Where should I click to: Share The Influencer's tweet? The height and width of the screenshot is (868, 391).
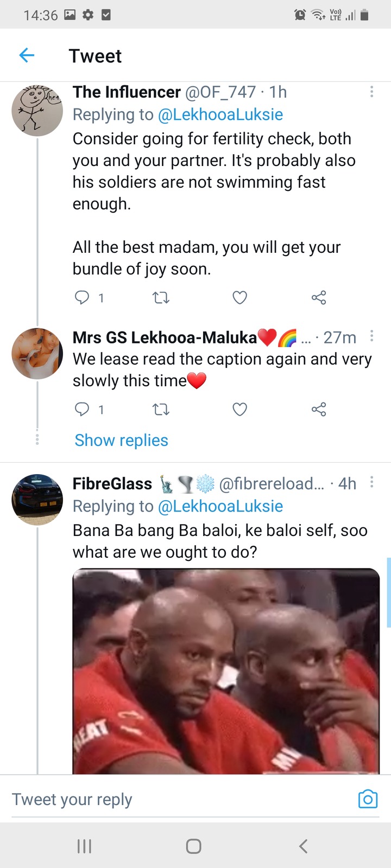[x=319, y=297]
